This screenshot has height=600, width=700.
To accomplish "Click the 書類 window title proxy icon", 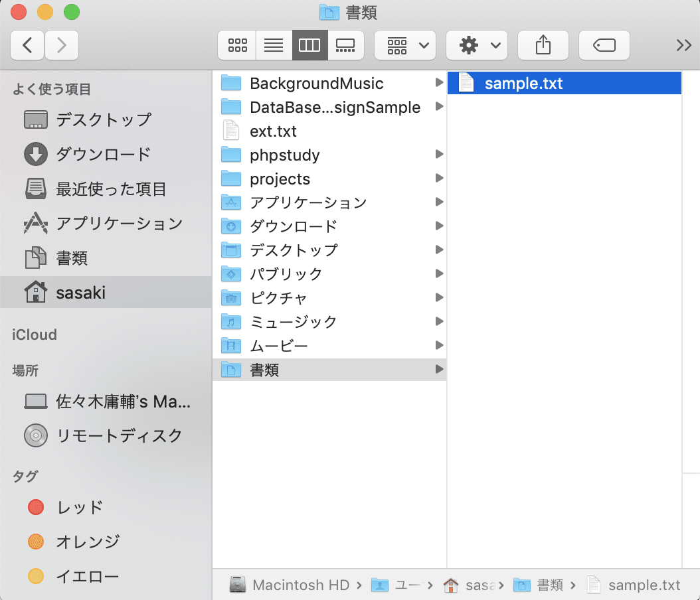I will [x=329, y=12].
